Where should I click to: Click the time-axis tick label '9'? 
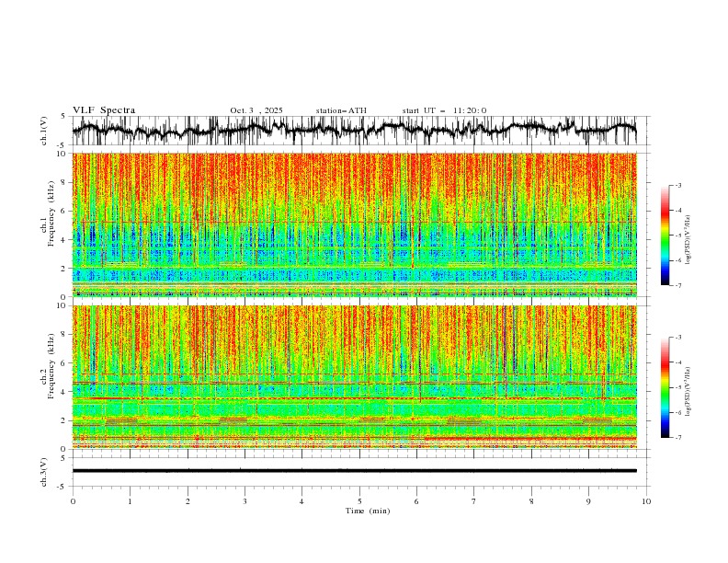coord(588,501)
